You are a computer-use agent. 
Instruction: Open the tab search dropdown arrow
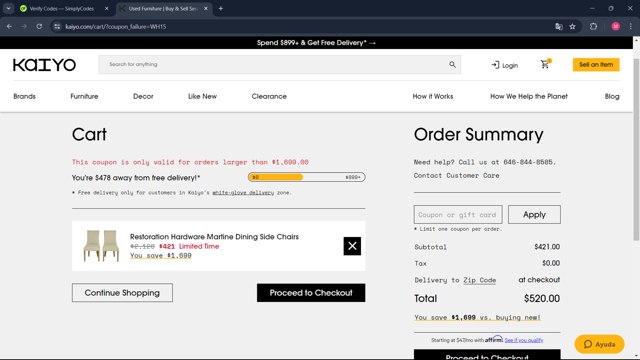[x=8, y=8]
